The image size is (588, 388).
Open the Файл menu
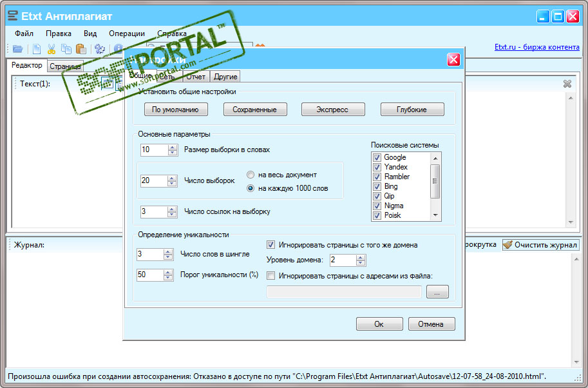24,34
